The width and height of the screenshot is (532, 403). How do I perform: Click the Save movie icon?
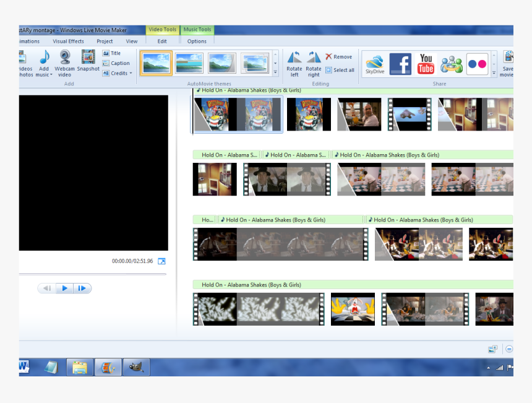click(x=508, y=57)
